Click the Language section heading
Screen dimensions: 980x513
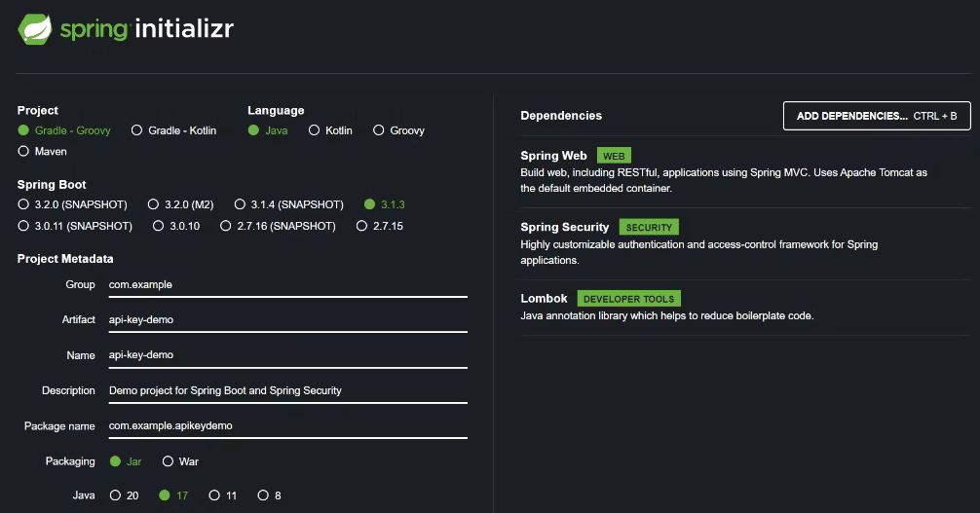pyautogui.click(x=276, y=110)
